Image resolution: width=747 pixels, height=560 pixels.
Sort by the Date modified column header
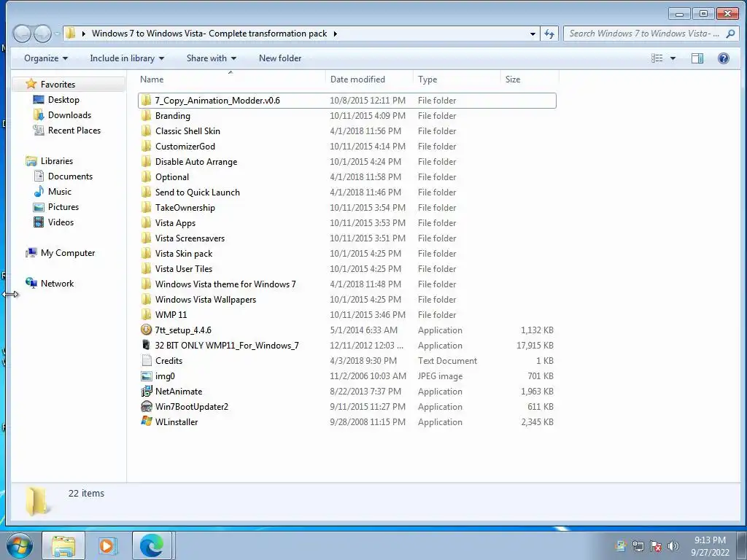pyautogui.click(x=369, y=79)
